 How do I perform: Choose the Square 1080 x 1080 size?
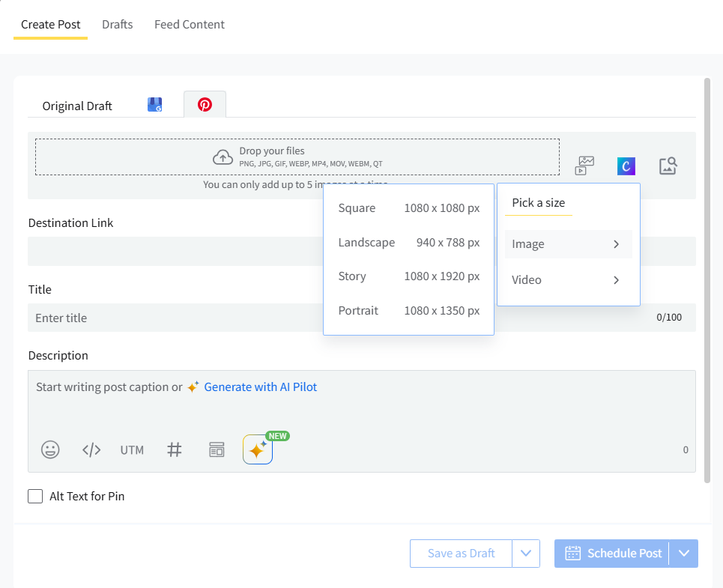pos(408,208)
